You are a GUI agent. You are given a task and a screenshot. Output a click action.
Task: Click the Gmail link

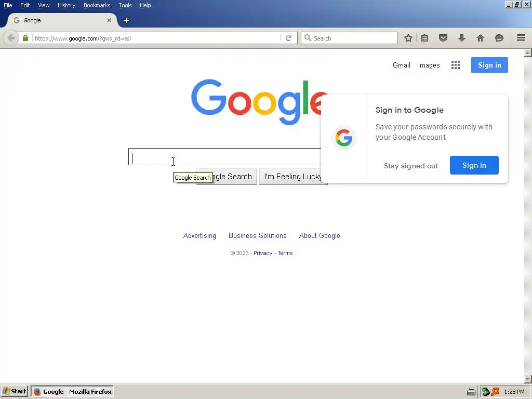tap(402, 65)
